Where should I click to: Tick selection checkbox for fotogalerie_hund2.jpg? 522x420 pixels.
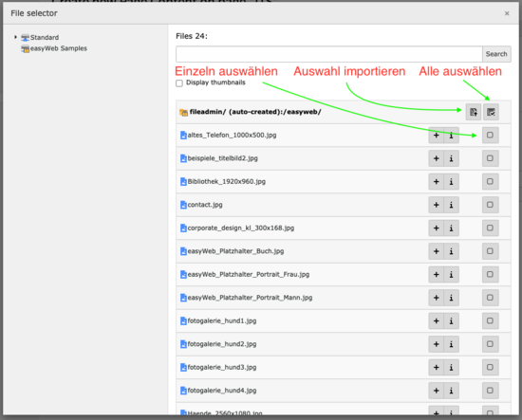point(491,344)
